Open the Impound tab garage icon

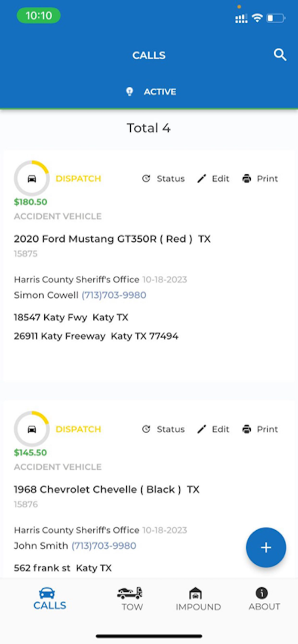(196, 593)
